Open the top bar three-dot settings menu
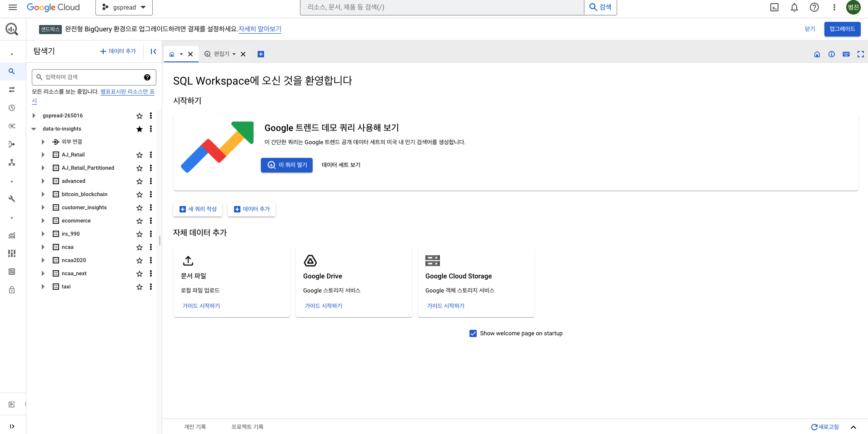Image resolution: width=868 pixels, height=434 pixels. pos(834,7)
